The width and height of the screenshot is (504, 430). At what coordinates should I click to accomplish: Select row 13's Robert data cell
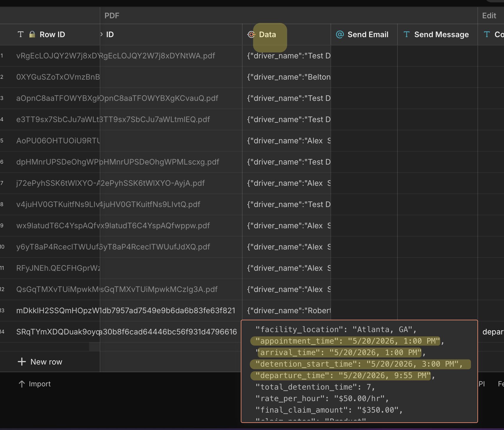287,311
